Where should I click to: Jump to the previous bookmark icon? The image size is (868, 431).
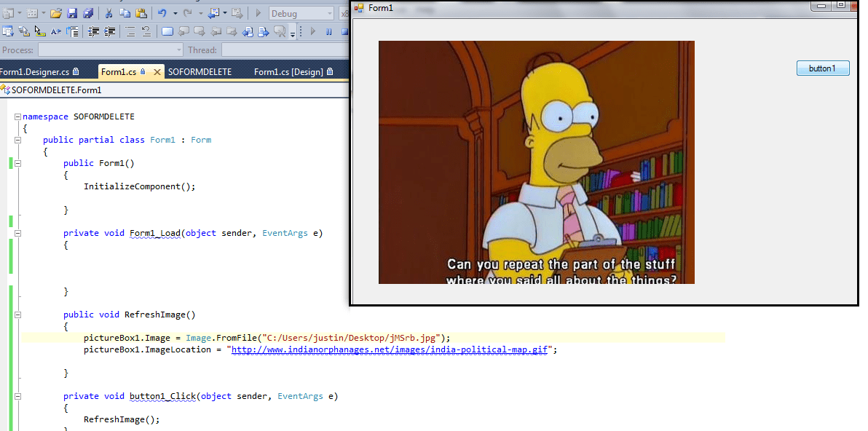tap(184, 31)
